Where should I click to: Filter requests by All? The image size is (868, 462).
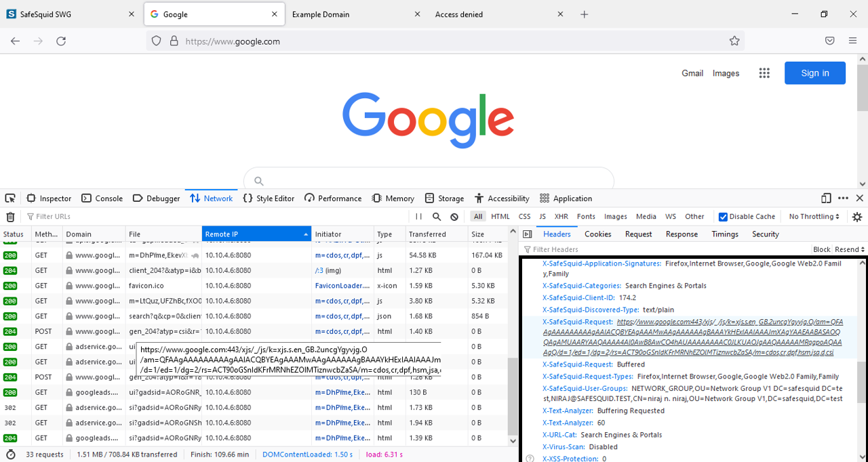(479, 217)
